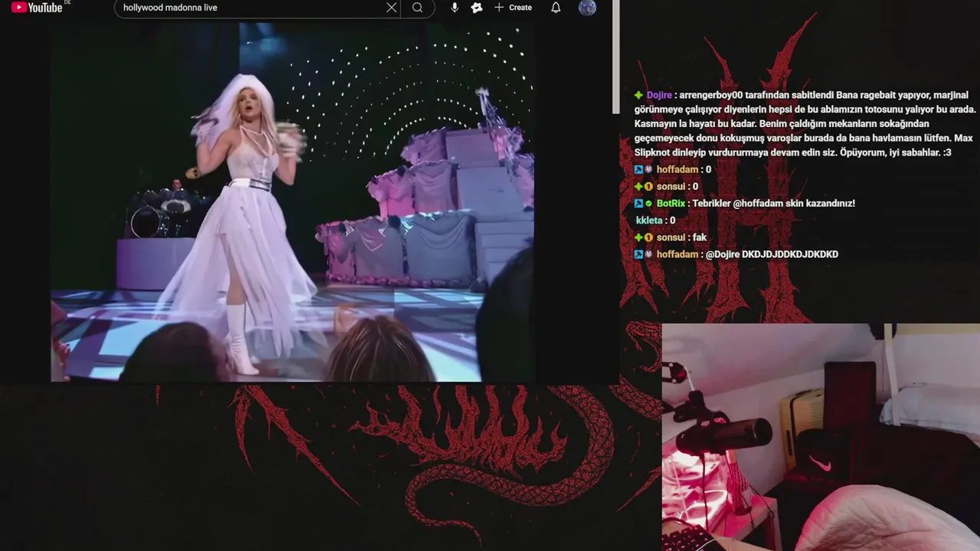Click the green diamond badge beside Dojire
The width and height of the screenshot is (980, 551).
tap(639, 95)
